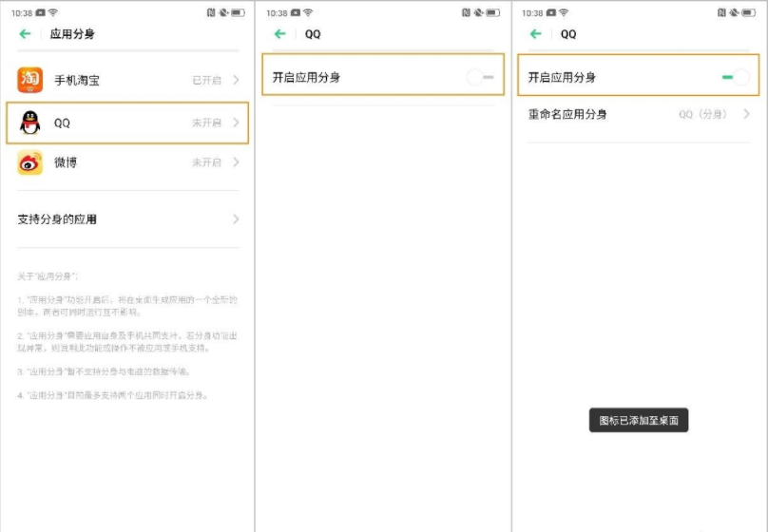Tap the 未开启 status for QQ
Image resolution: width=768 pixels, height=532 pixels.
[x=206, y=123]
